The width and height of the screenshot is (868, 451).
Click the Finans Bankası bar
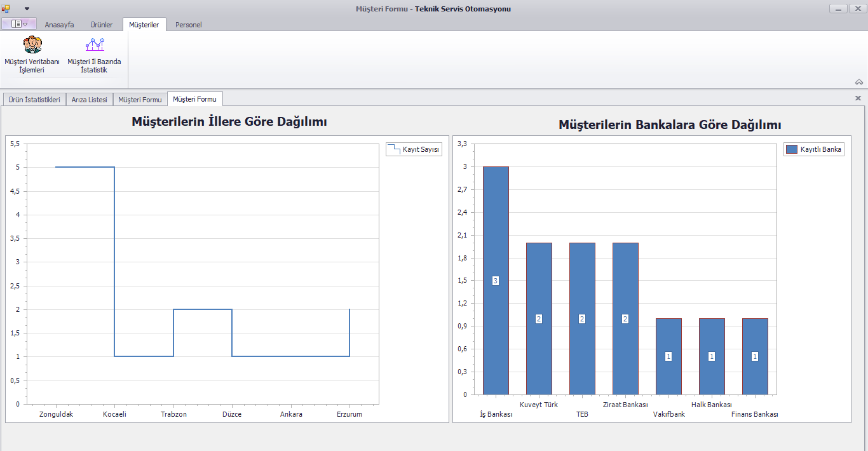(x=755, y=356)
